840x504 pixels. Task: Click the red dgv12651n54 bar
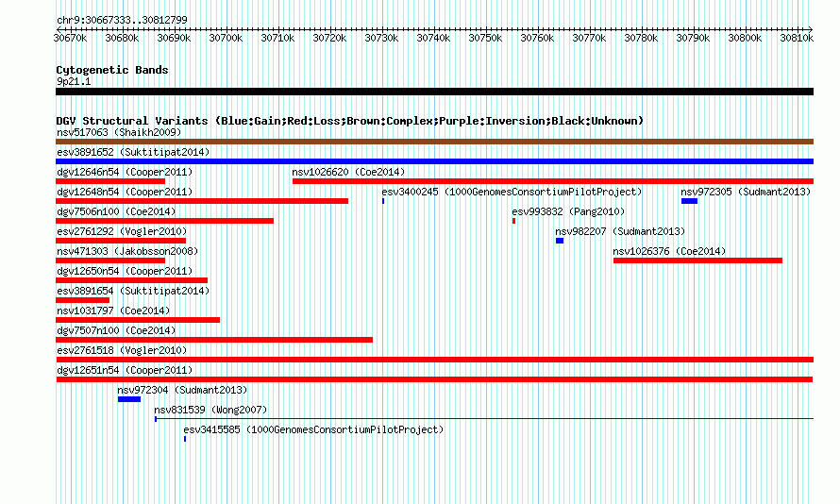(434, 379)
